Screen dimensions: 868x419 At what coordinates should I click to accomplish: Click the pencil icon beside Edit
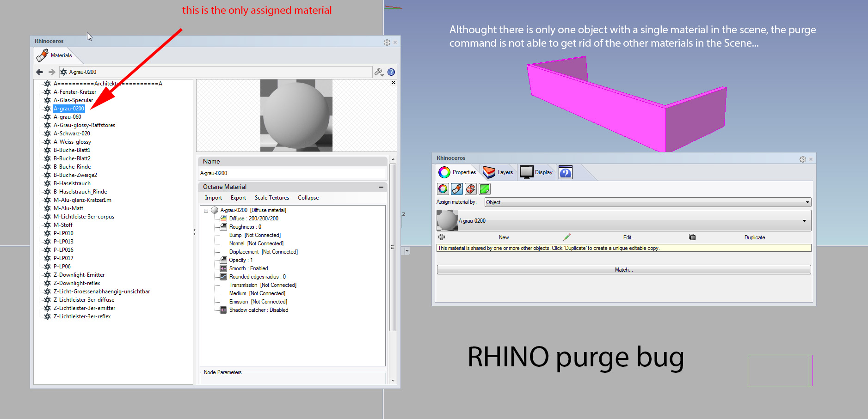pos(567,237)
